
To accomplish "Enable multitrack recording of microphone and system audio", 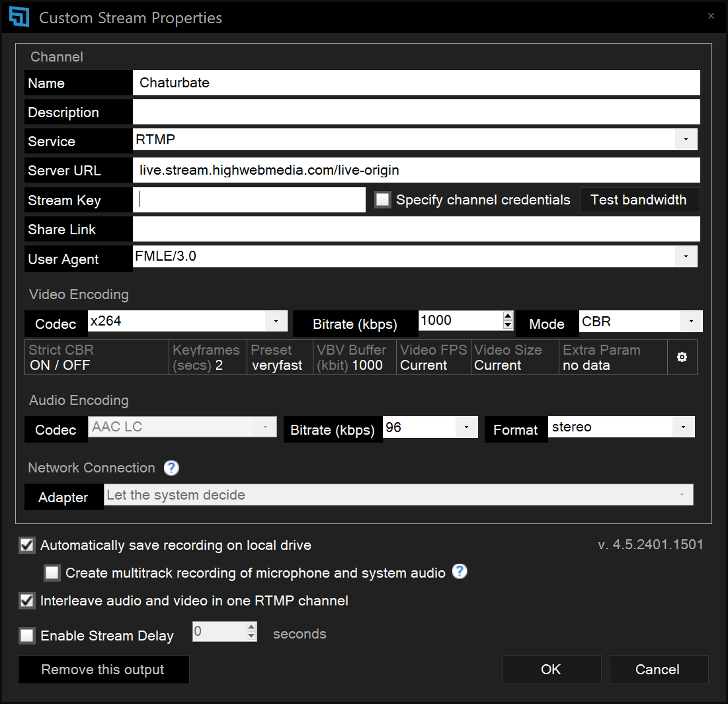I will pos(52,573).
